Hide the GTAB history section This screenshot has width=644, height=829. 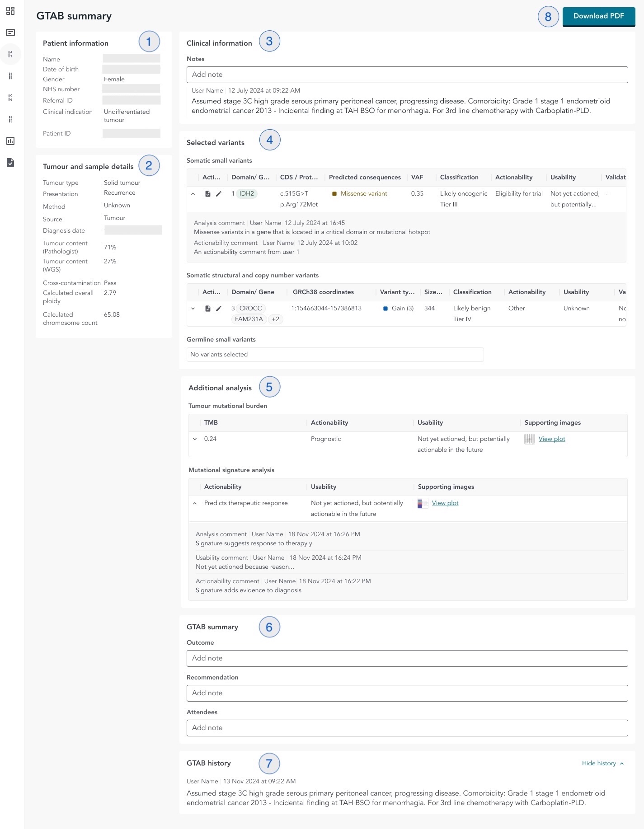pyautogui.click(x=602, y=763)
